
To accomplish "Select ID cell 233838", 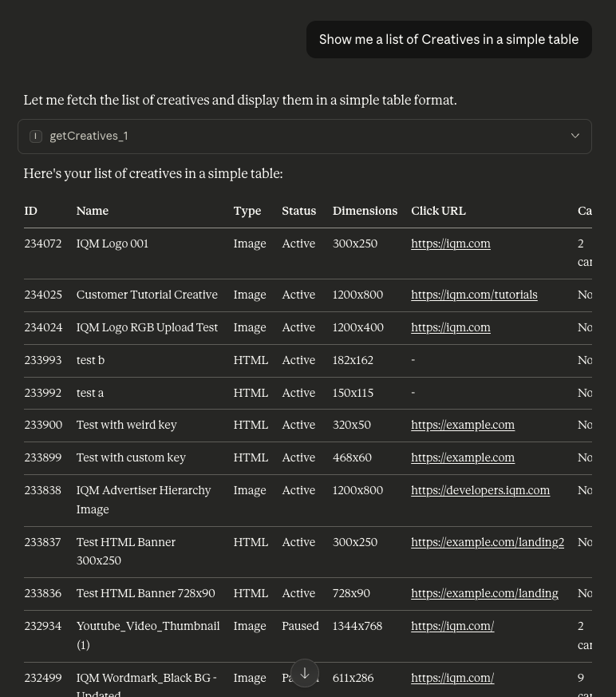I will pos(42,490).
